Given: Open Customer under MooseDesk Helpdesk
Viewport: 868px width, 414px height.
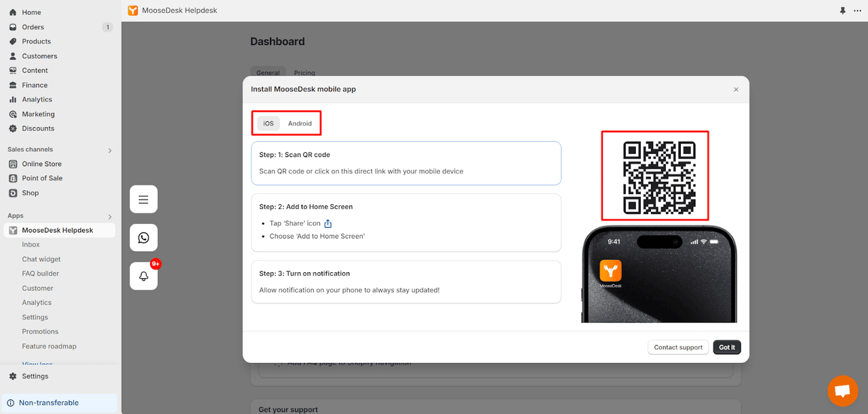Looking at the screenshot, I should [x=37, y=288].
